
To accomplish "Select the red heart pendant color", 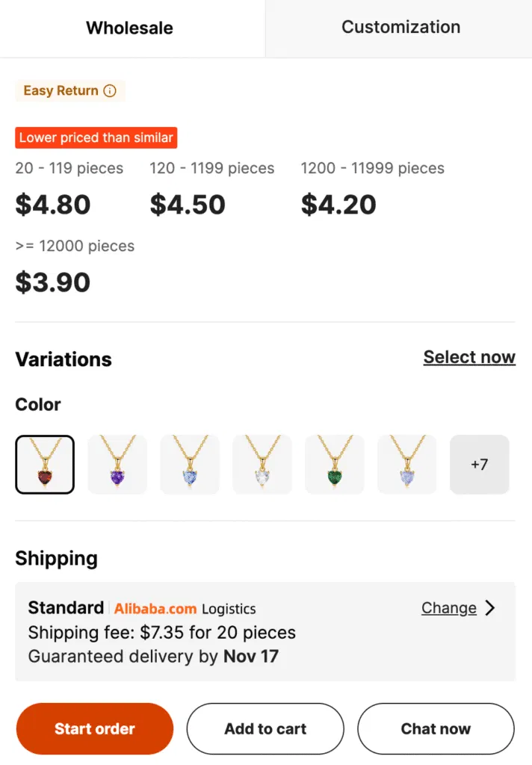I will point(44,464).
